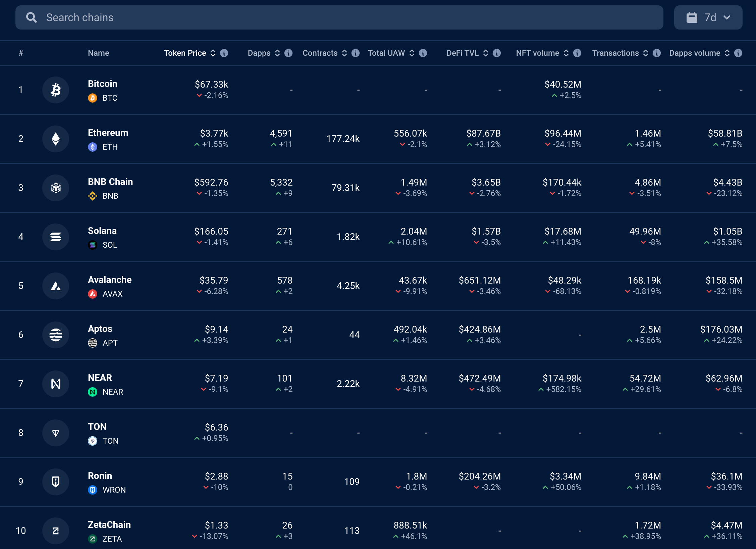Open the BNB Chain name link
This screenshot has width=756, height=549.
point(110,182)
